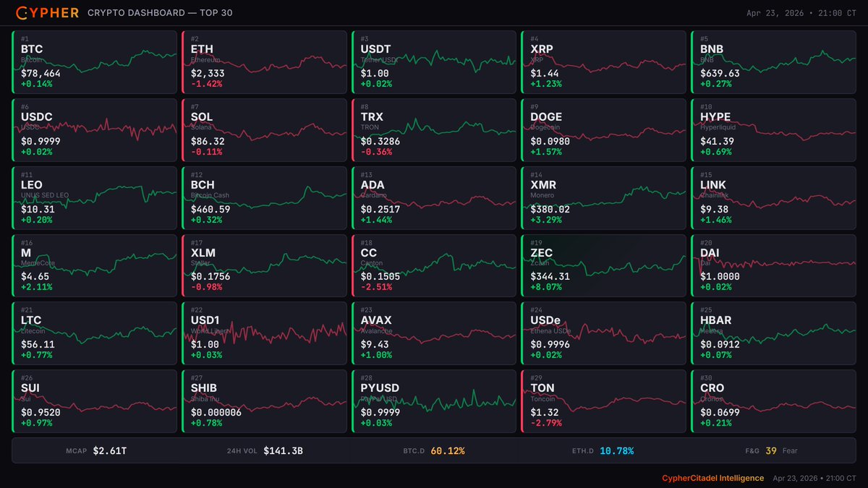Click ETH price $2,333
Viewport: 868px width, 488px height.
[208, 74]
